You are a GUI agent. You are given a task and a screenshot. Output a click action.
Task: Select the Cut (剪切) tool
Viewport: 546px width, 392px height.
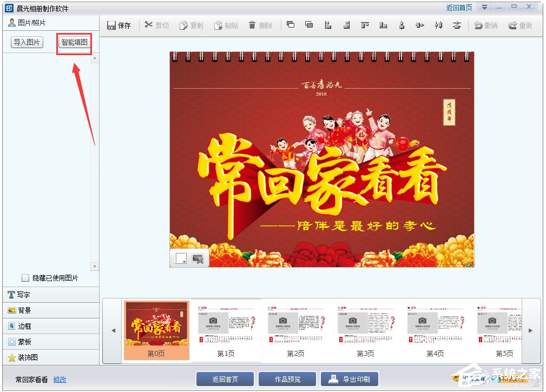(156, 25)
